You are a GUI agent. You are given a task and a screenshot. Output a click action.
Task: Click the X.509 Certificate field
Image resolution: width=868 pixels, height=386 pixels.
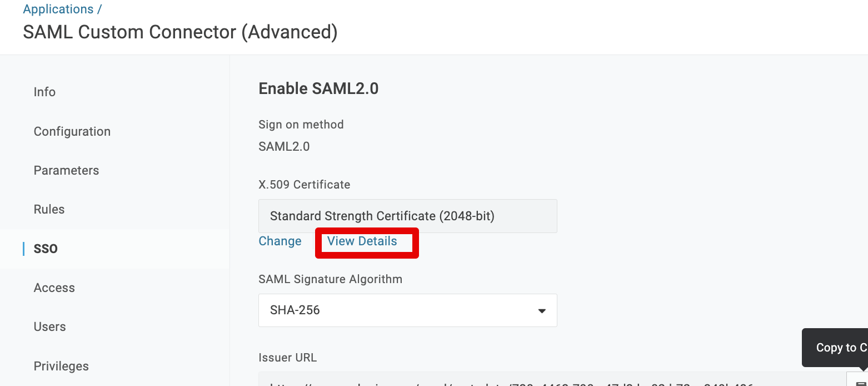point(407,216)
